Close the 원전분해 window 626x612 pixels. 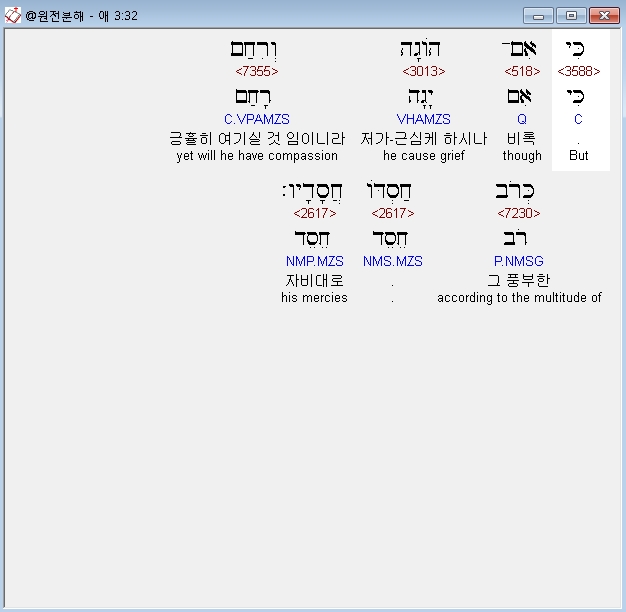pos(604,16)
